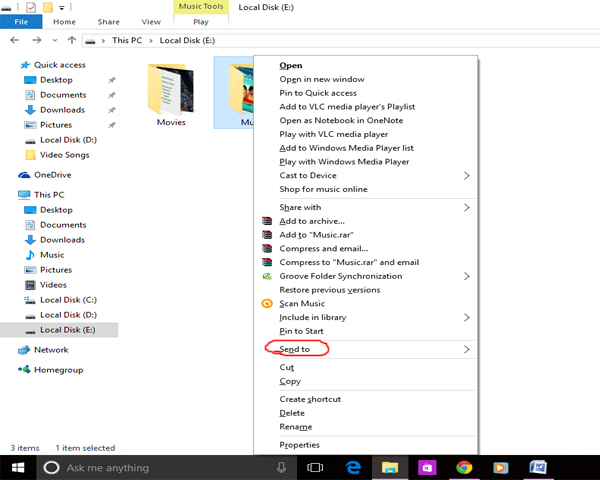Viewport: 600px width, 480px height.
Task: Open Local Disk (C:) in sidebar
Action: pyautogui.click(x=68, y=300)
